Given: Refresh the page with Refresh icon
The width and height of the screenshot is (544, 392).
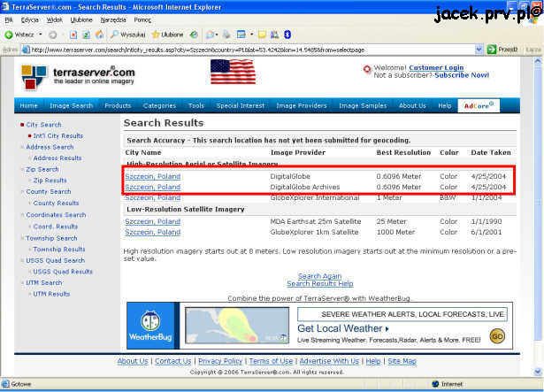Looking at the screenshot, I should tap(86, 35).
